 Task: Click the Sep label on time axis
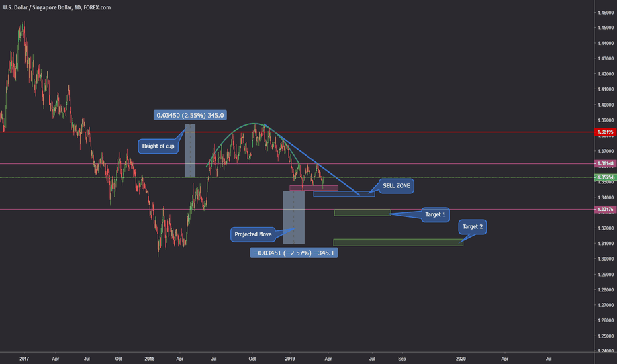pos(402,359)
